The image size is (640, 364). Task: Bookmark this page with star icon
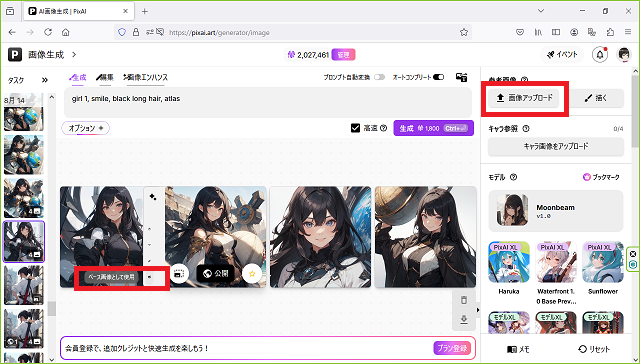pos(464,32)
